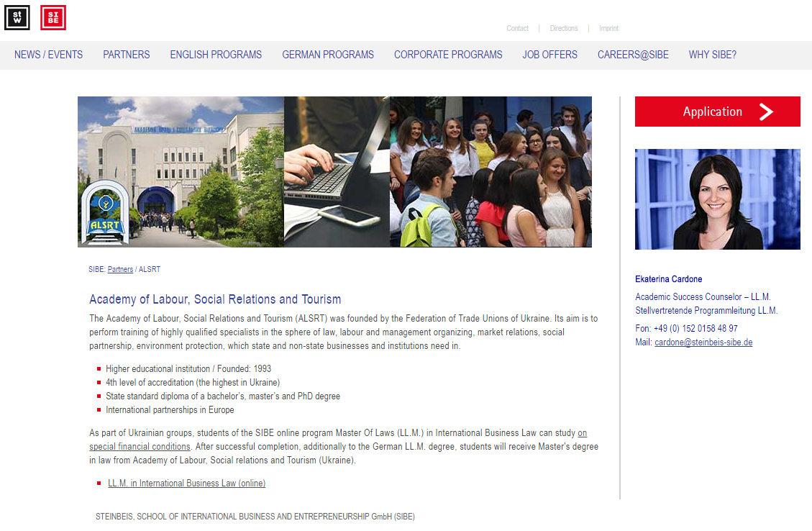
Task: Click 'Higher educational institution / Founded: 1993'
Action: [x=188, y=369]
